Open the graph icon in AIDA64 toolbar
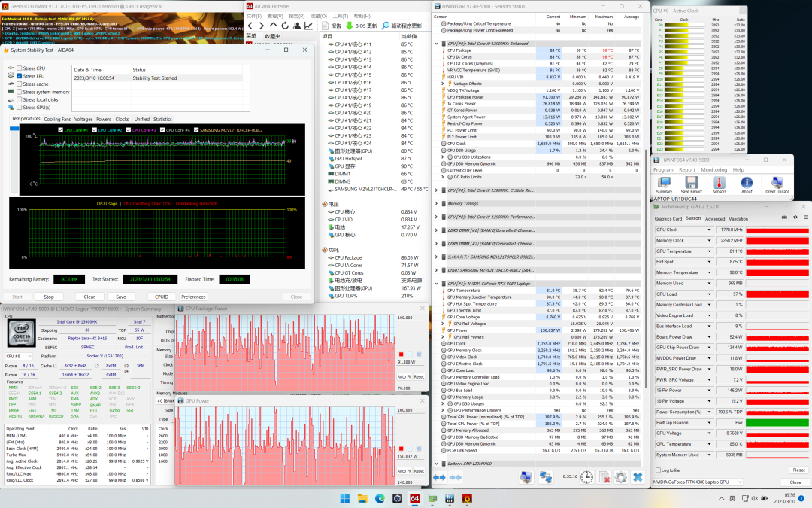This screenshot has height=508, width=812. [309, 26]
